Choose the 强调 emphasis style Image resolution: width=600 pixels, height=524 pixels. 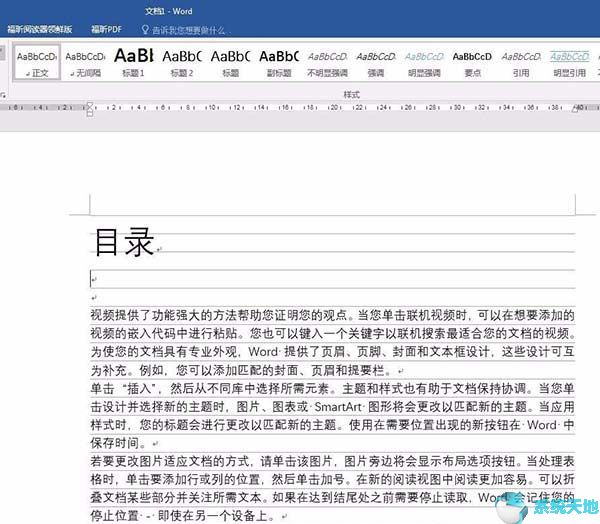point(376,62)
